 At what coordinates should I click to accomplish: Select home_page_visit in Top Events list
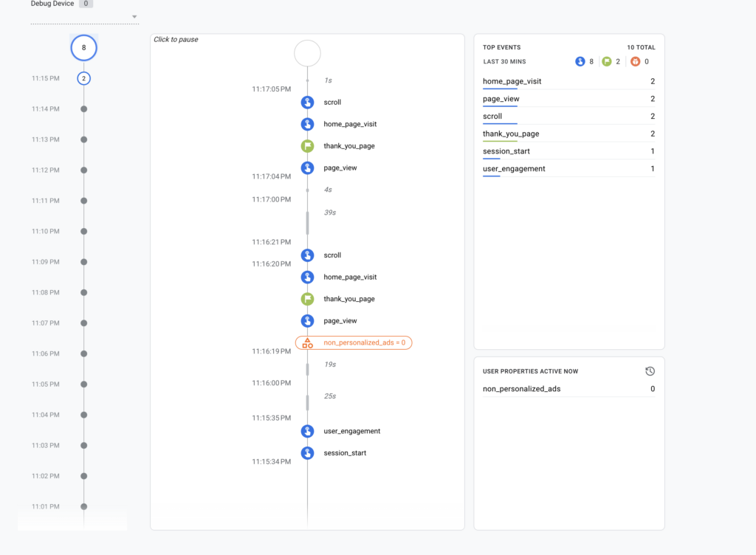point(512,81)
